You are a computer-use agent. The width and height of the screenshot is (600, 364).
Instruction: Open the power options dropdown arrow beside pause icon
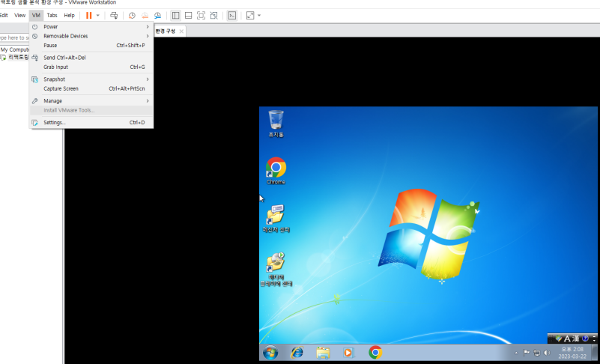pos(98,15)
